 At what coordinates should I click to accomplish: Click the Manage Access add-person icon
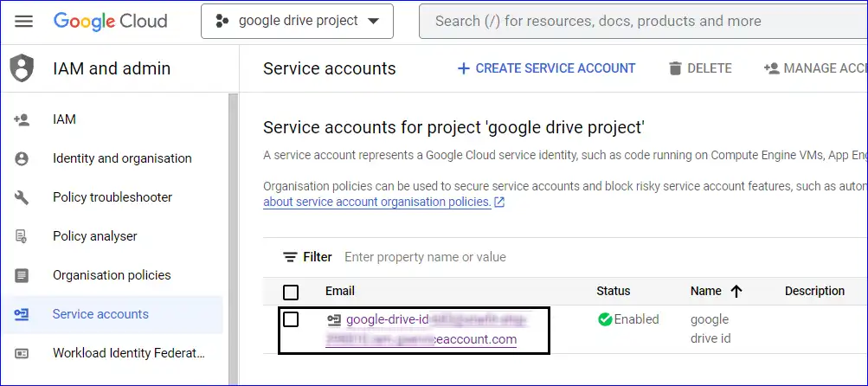pos(771,68)
